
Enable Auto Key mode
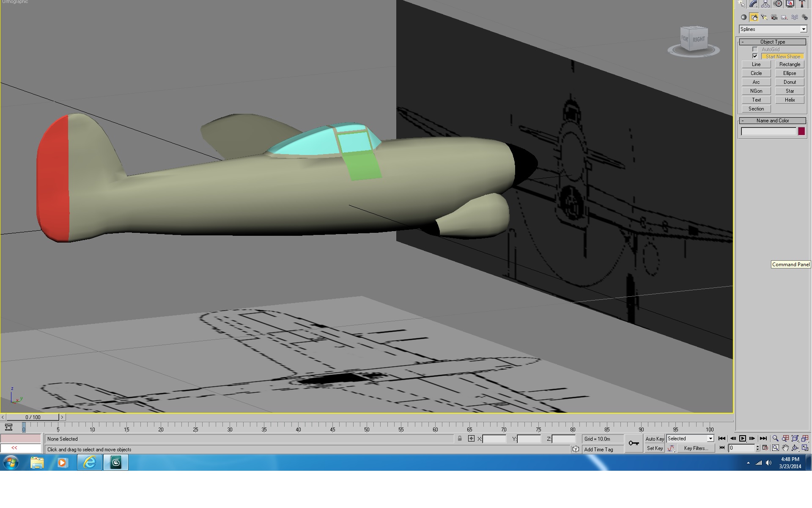point(654,439)
